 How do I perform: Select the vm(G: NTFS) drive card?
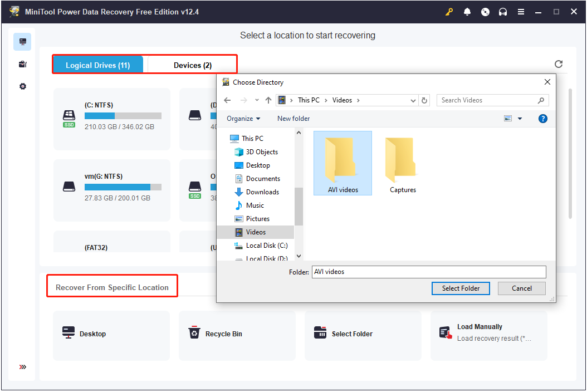click(x=111, y=190)
